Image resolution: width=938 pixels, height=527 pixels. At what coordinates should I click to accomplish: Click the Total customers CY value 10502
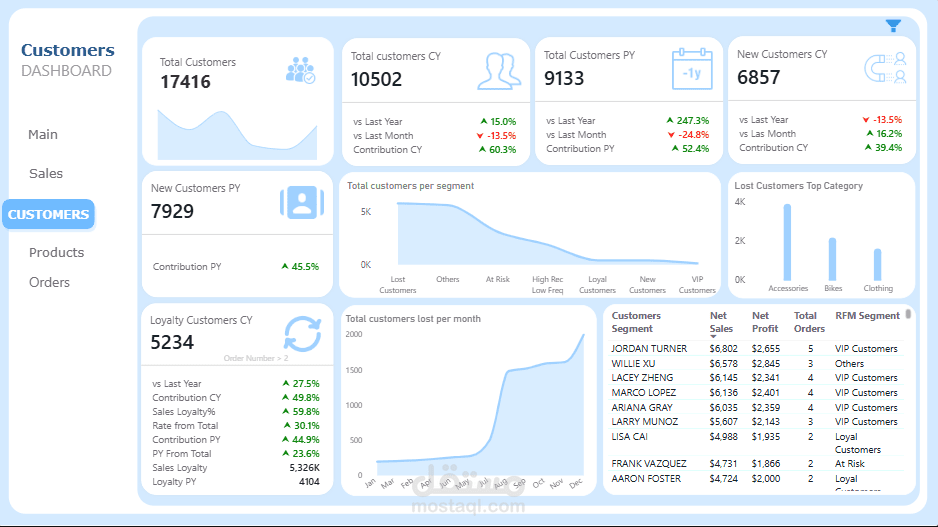(x=376, y=80)
